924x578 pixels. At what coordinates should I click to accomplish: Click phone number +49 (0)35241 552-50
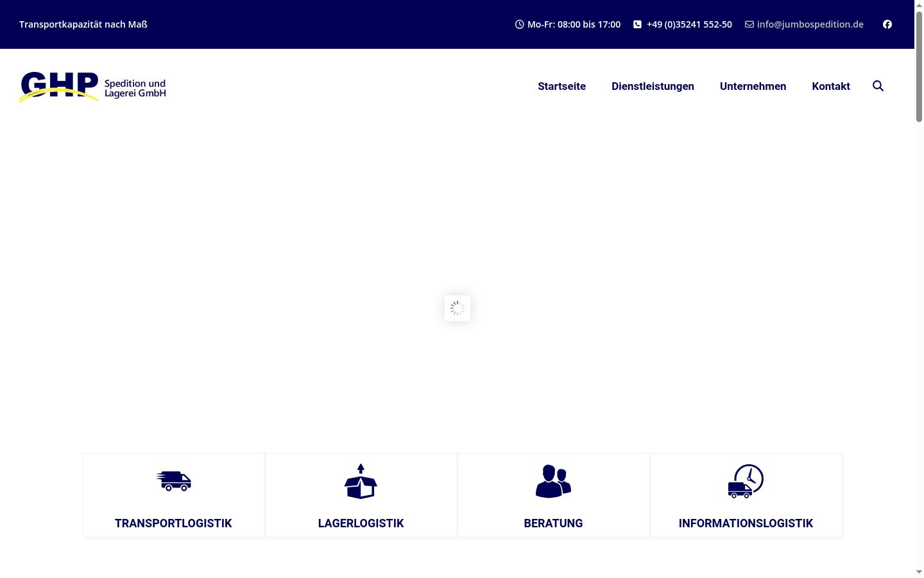[689, 24]
